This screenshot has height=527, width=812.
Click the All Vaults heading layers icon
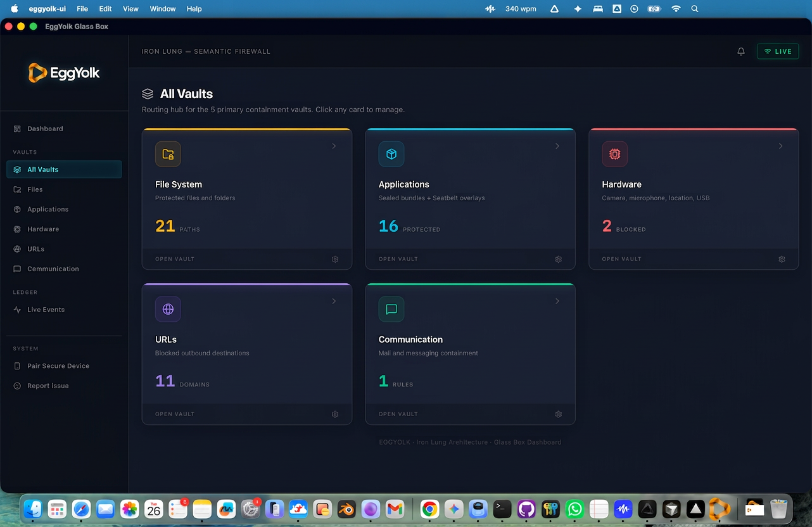click(148, 94)
